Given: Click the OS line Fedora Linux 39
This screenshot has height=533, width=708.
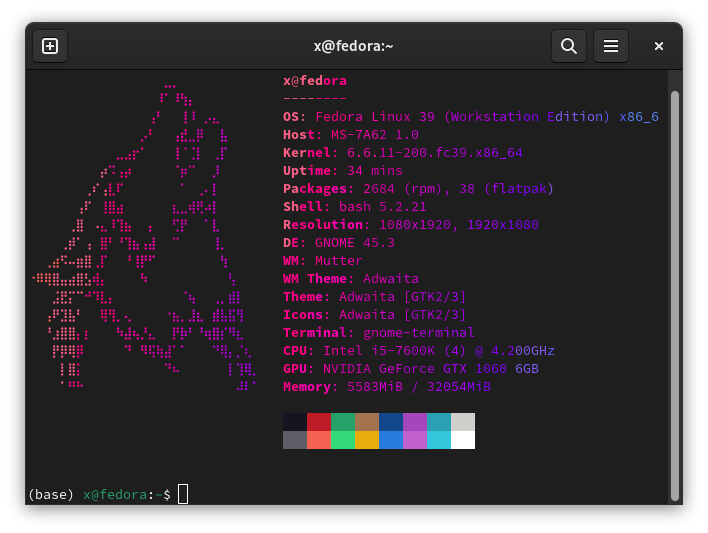Looking at the screenshot, I should tap(470, 117).
